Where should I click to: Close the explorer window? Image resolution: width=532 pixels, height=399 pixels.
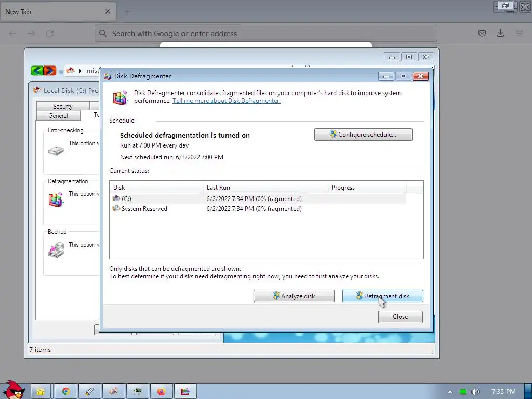(427, 57)
